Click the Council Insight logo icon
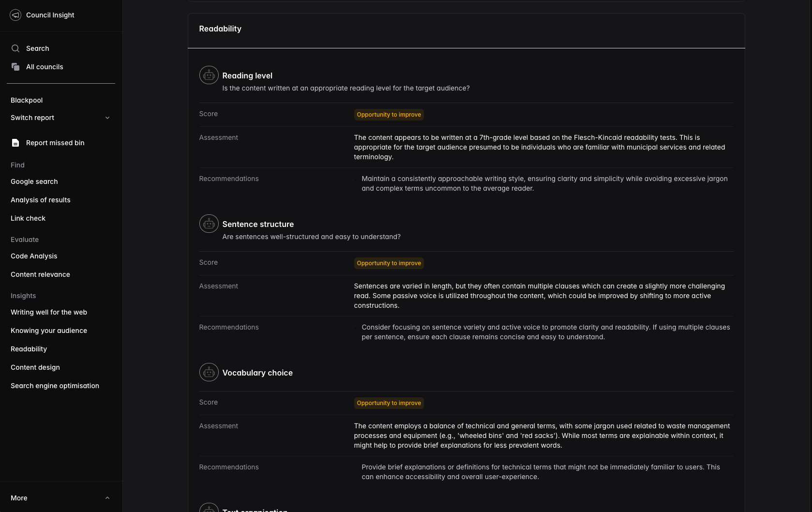 pyautogui.click(x=15, y=15)
